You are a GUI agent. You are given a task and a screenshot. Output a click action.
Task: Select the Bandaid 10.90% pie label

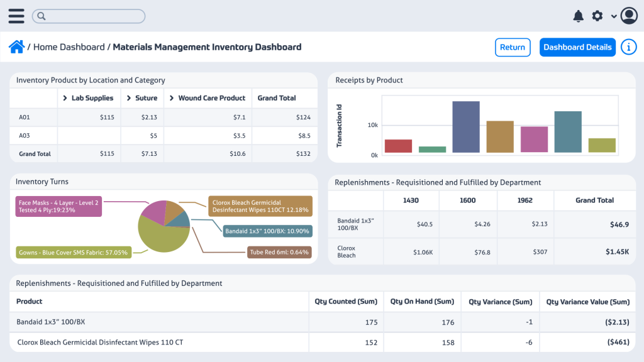pos(267,231)
